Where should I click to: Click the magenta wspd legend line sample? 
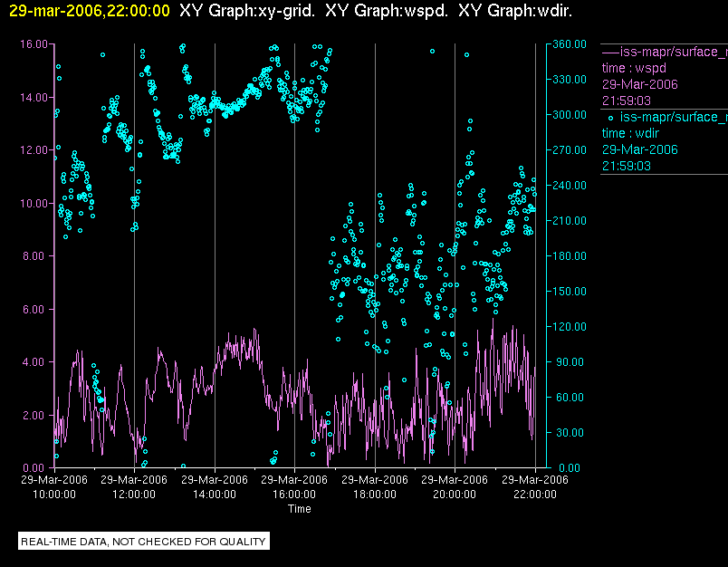click(x=610, y=52)
